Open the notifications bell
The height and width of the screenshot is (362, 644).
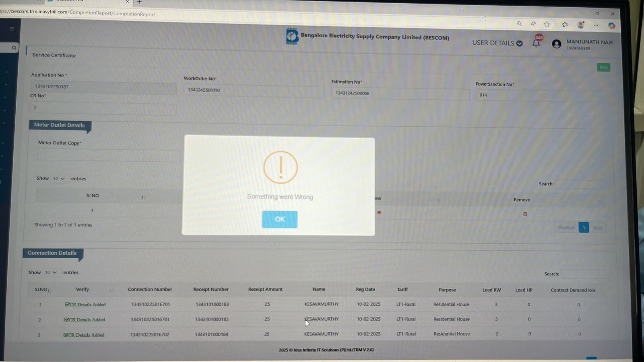[536, 43]
